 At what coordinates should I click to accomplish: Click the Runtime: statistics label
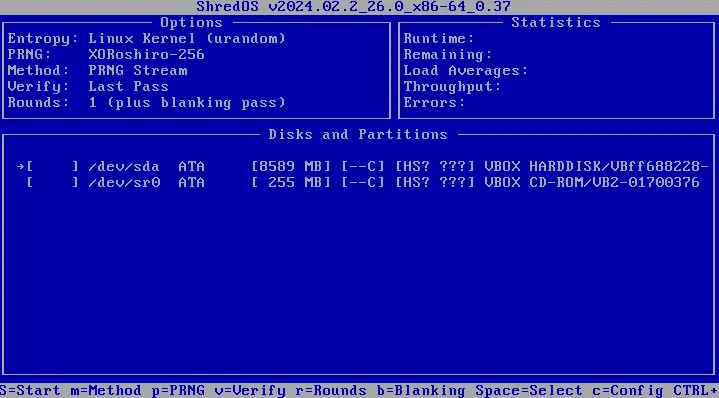click(439, 39)
